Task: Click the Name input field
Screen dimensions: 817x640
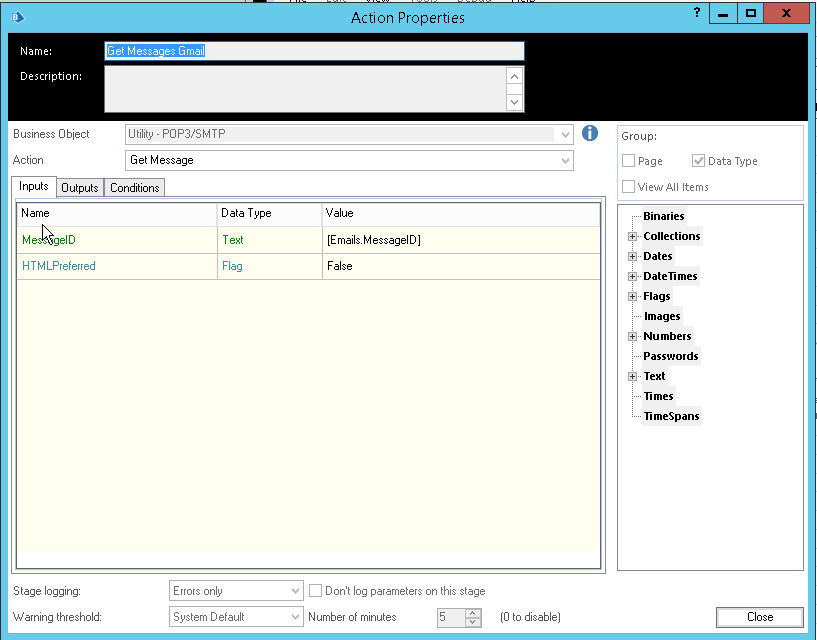Action: tap(314, 51)
